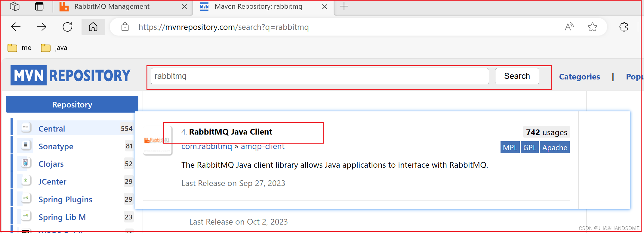This screenshot has height=233, width=644.
Task: Click the Apache license tag
Action: [x=555, y=148]
